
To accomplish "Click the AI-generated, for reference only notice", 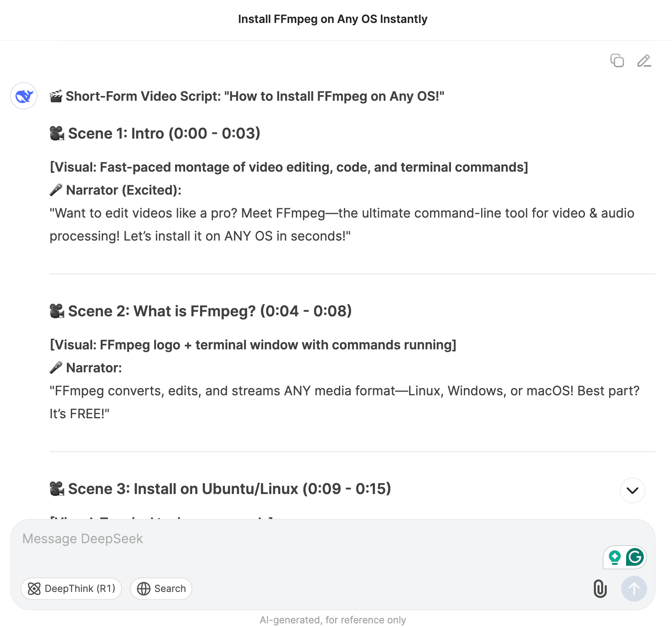I will (333, 620).
